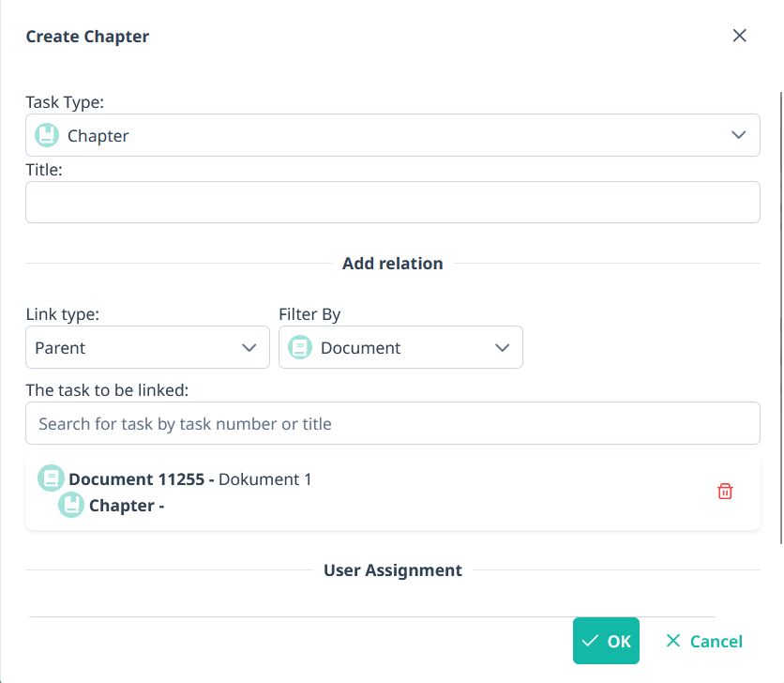Image resolution: width=784 pixels, height=683 pixels.
Task: Click the dialog's vertical scrollbar
Action: (781, 319)
